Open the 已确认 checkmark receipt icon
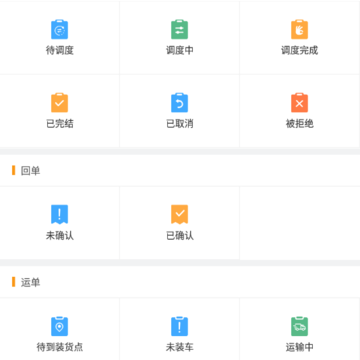 [179, 214]
